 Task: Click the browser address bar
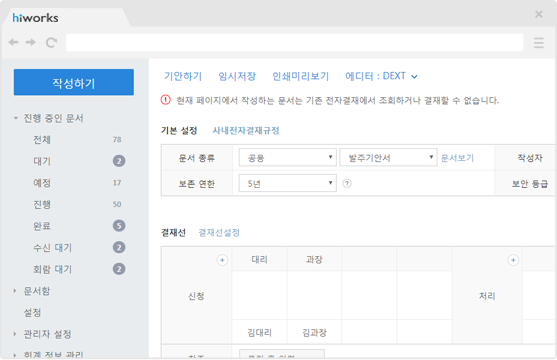pyautogui.click(x=294, y=42)
